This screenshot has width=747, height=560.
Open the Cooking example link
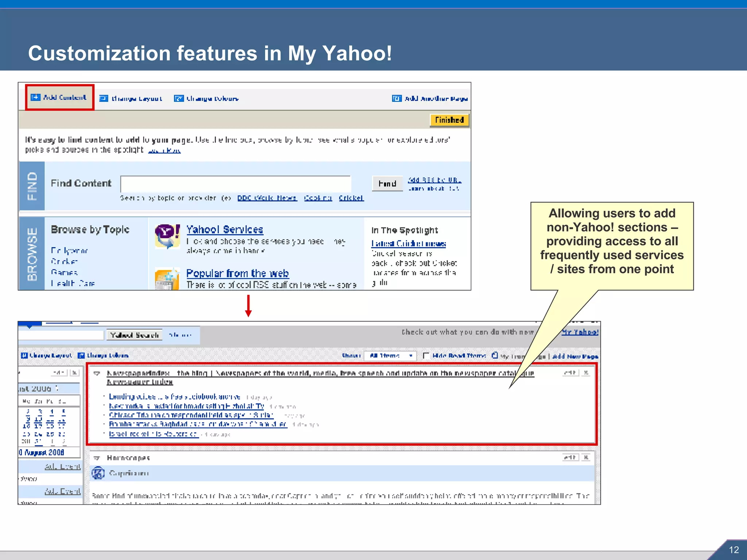(x=318, y=198)
